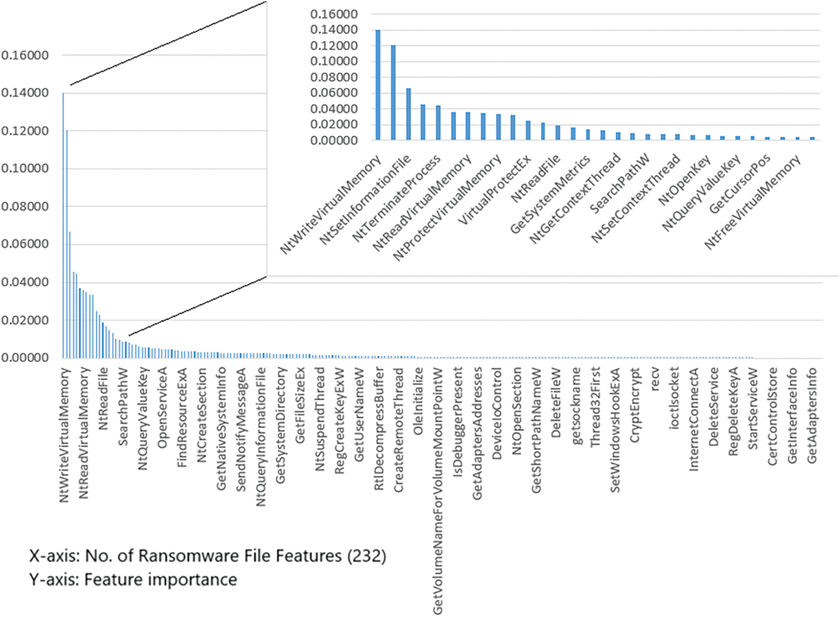Select the second-tallest bar in the inset chart
Viewport: 840px width, 617px height.
[x=393, y=92]
